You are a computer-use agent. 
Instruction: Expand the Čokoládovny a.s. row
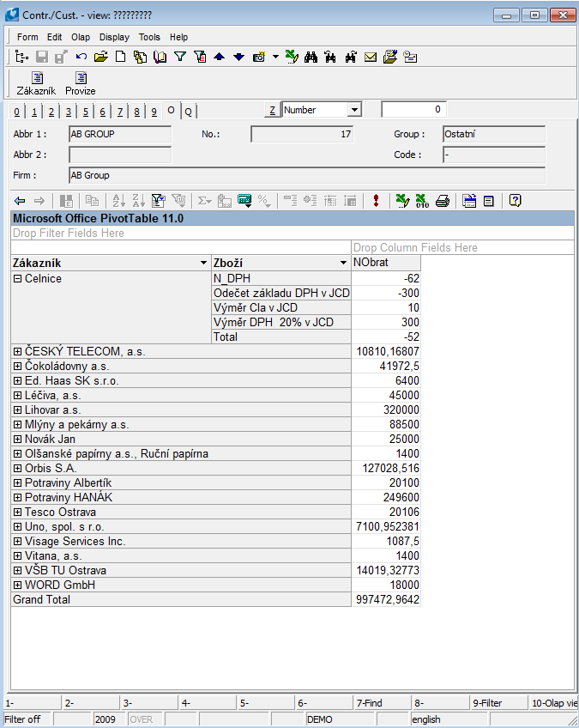pos(18,367)
